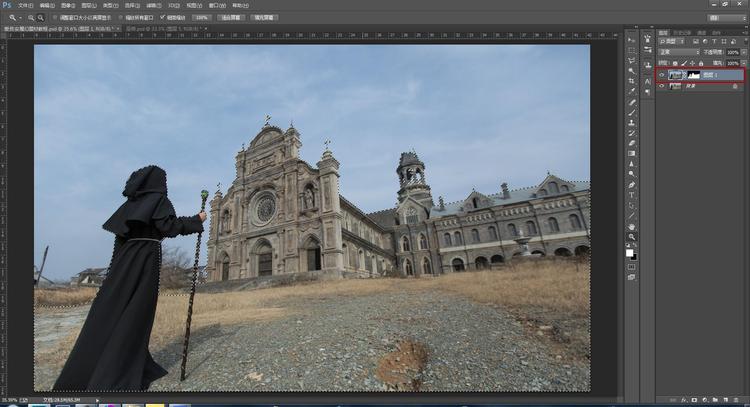This screenshot has height=407, width=750.
Task: Select the Crop tool
Action: 631,81
